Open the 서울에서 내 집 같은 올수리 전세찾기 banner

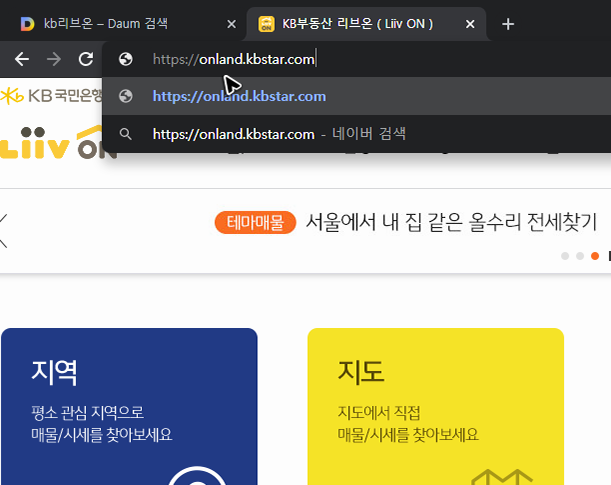click(451, 222)
